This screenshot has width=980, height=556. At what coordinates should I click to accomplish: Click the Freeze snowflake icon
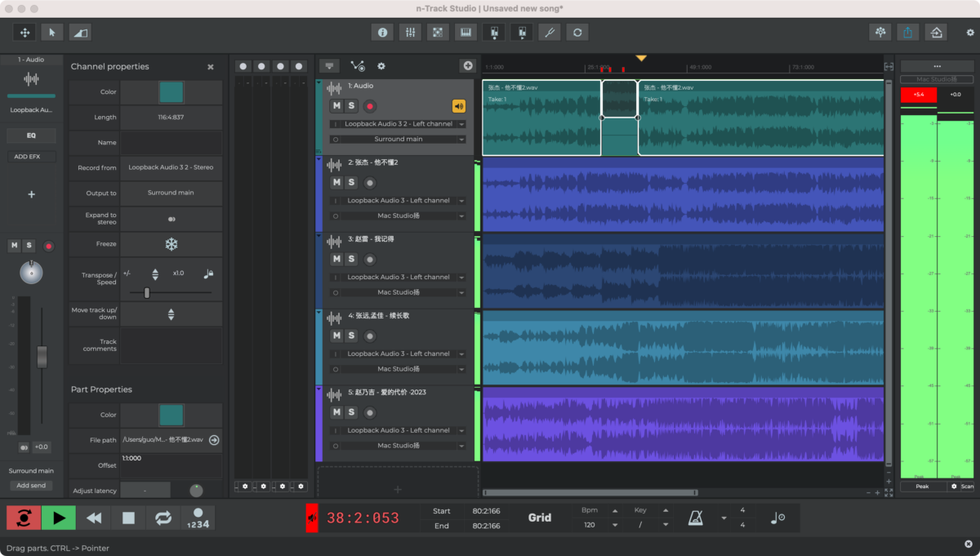point(171,244)
